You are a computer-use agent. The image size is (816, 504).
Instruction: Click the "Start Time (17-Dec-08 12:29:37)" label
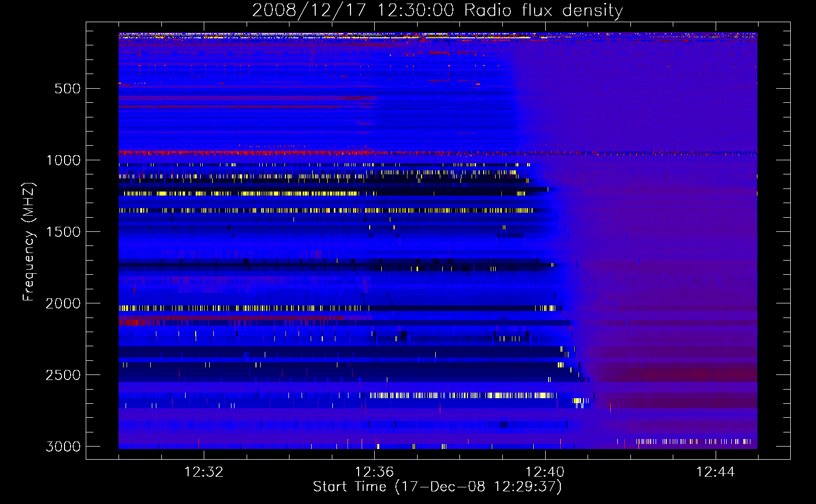point(437,487)
